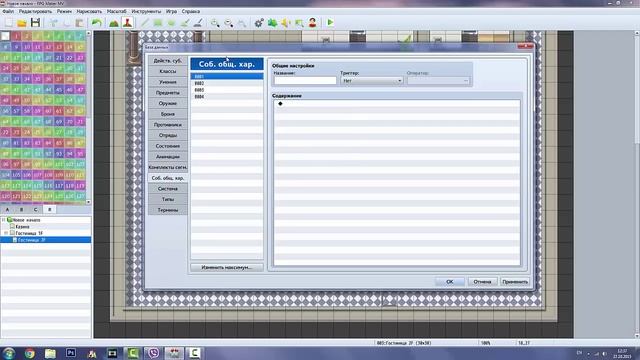Screen dimensions: 640x360
Task: Click the Применить button
Action: [x=515, y=282]
